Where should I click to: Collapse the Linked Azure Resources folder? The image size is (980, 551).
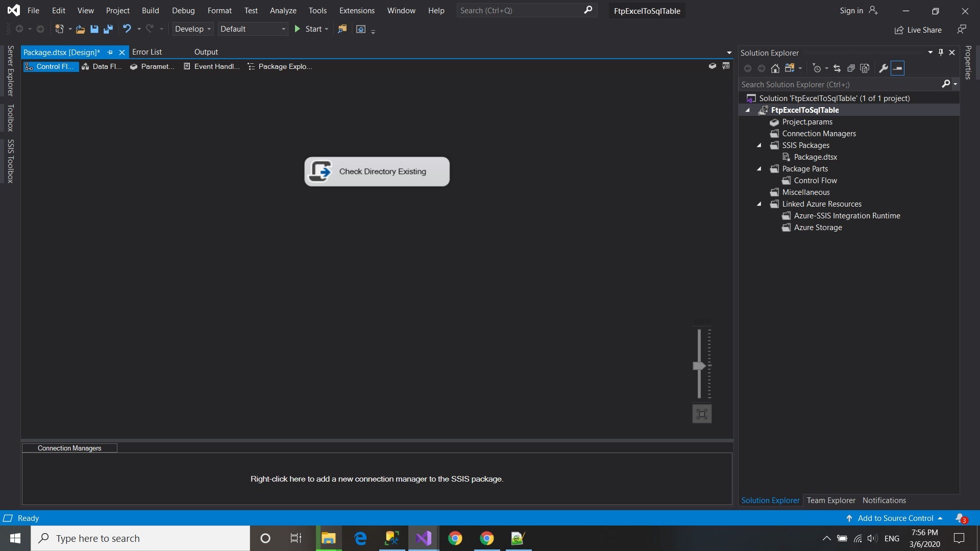(759, 204)
